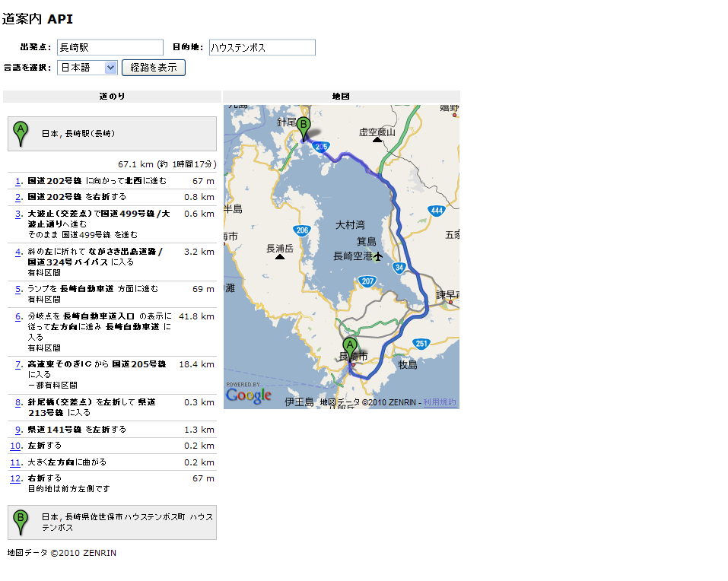Open direction step 10 link
The image size is (728, 581).
click(16, 446)
